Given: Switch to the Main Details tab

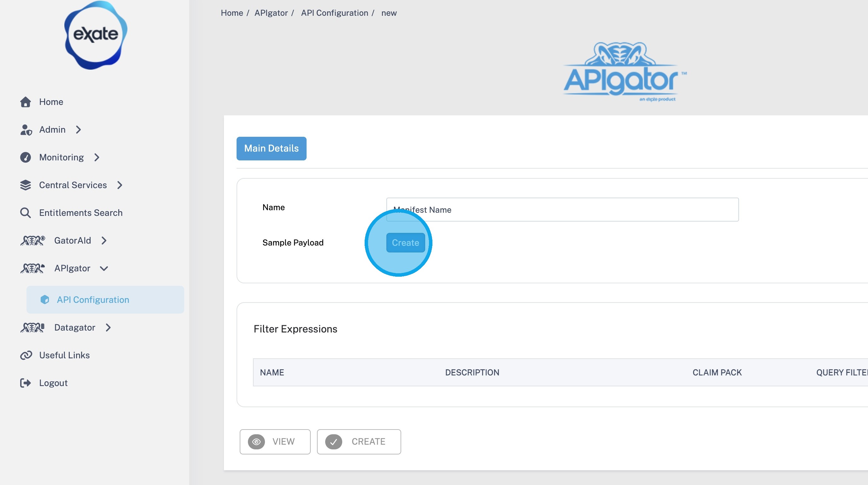Looking at the screenshot, I should (271, 148).
